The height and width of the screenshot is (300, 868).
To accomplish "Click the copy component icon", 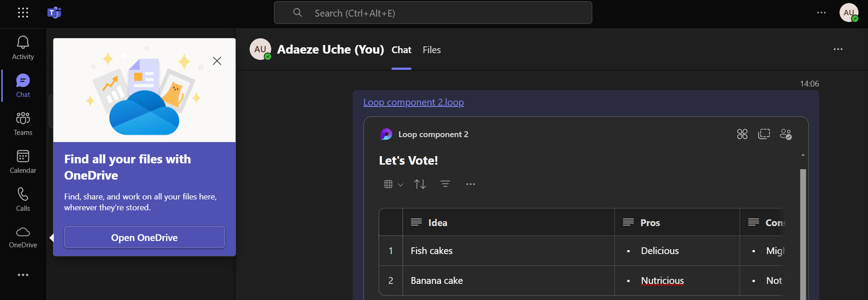I will (764, 135).
